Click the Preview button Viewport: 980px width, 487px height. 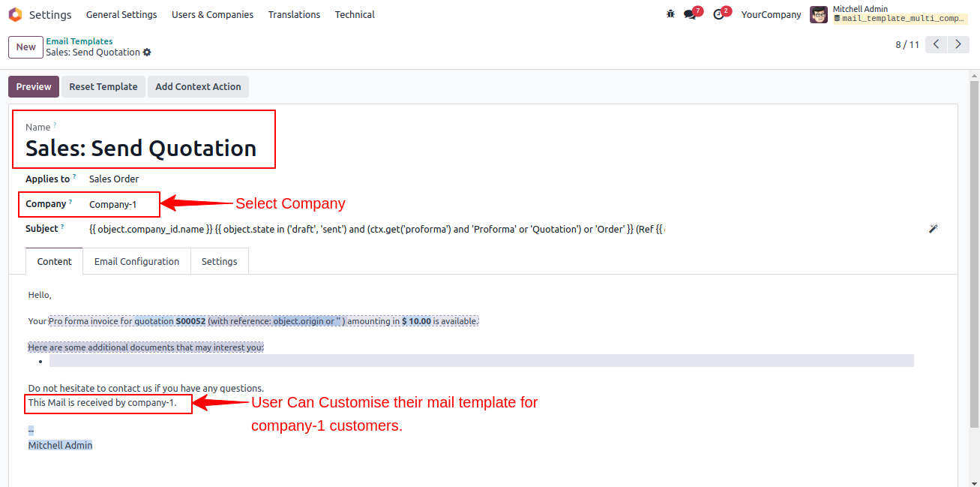[x=33, y=86]
